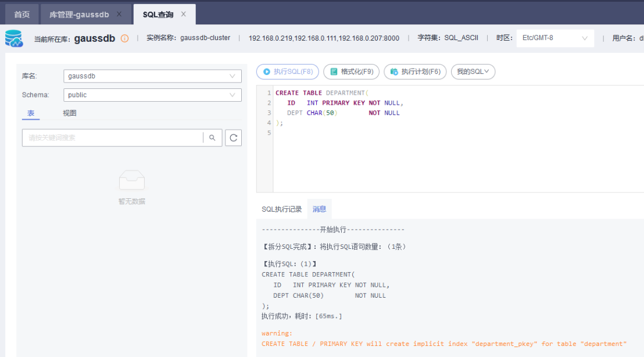Screen dimensions: 644x357
Task: Click the search magnifier icon
Action: point(212,138)
